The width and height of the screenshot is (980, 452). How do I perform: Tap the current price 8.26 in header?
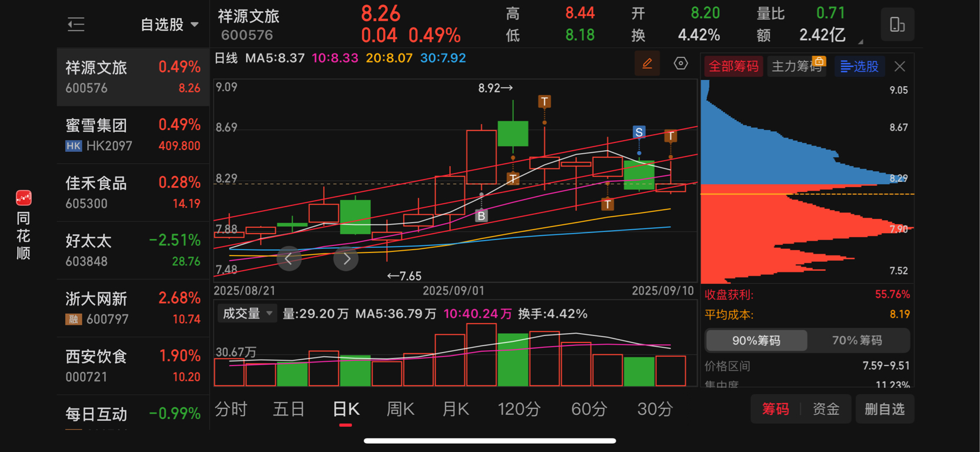(381, 13)
